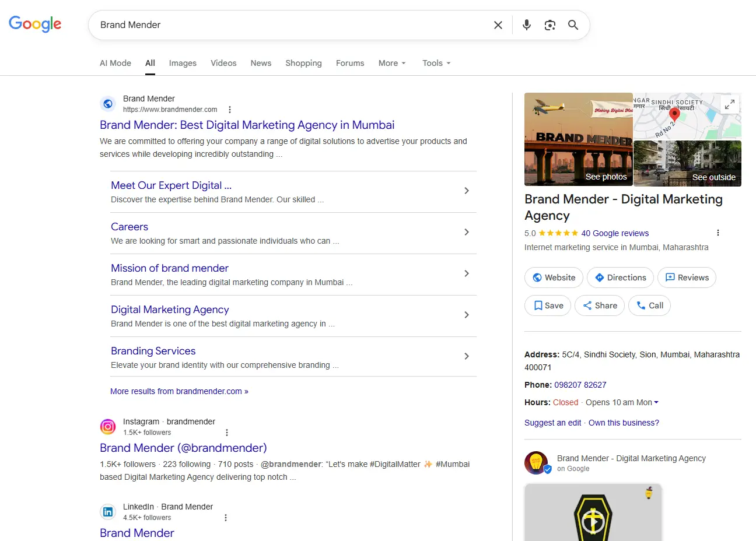Expand the Careers sitelink chevron
The image size is (756, 541).
[466, 232]
